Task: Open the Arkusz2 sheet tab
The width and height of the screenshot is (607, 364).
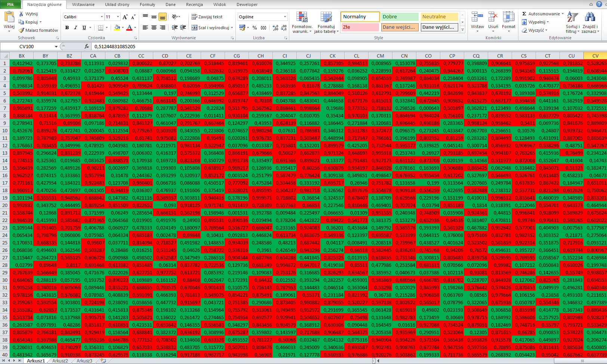Action: 60,361
